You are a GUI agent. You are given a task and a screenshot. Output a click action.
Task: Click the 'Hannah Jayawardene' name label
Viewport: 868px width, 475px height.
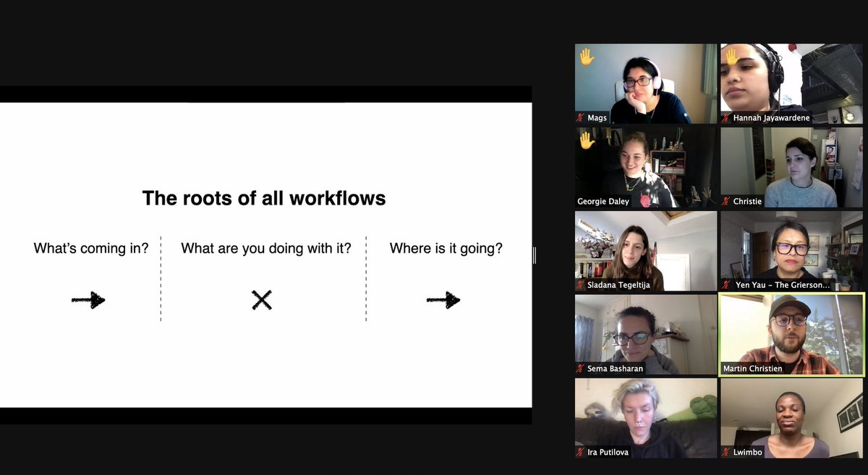[771, 118]
